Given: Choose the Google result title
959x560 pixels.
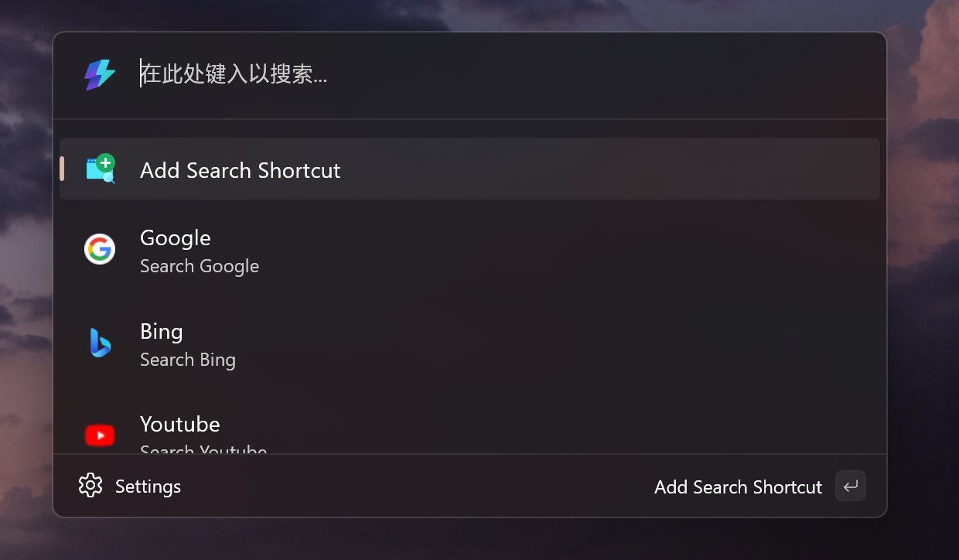Looking at the screenshot, I should 176,238.
